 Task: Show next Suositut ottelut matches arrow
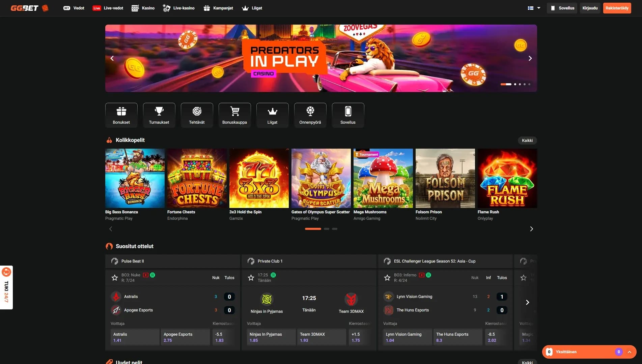point(528,302)
